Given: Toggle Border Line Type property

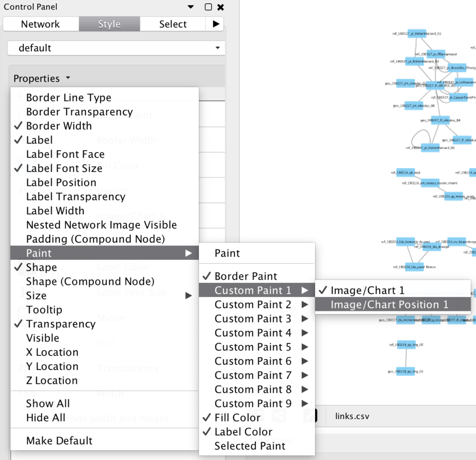Looking at the screenshot, I should point(105,98).
